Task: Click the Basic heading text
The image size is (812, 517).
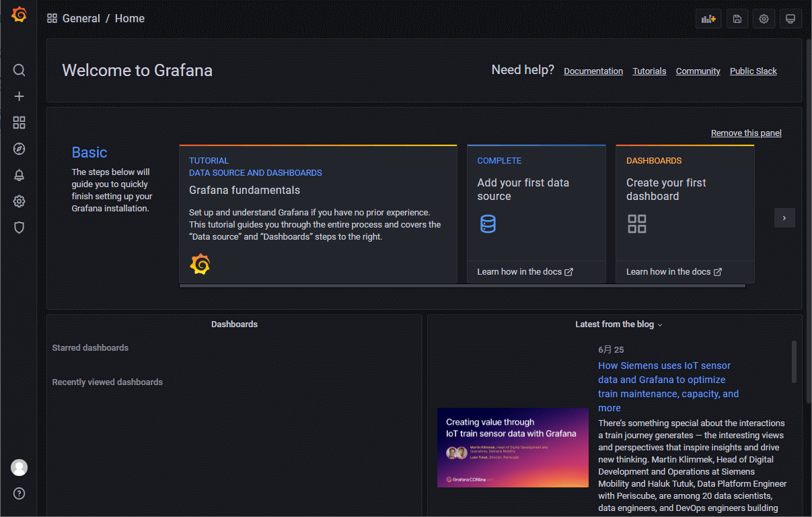Action: (x=89, y=153)
